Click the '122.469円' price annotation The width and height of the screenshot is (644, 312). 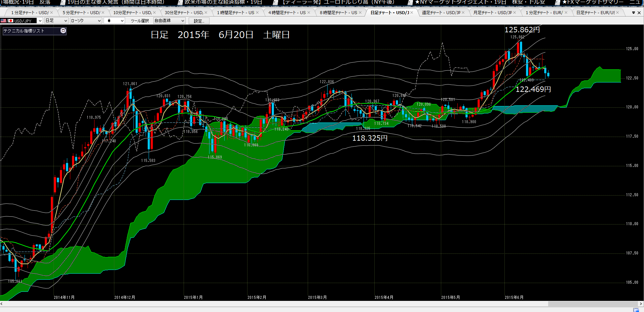(x=533, y=89)
